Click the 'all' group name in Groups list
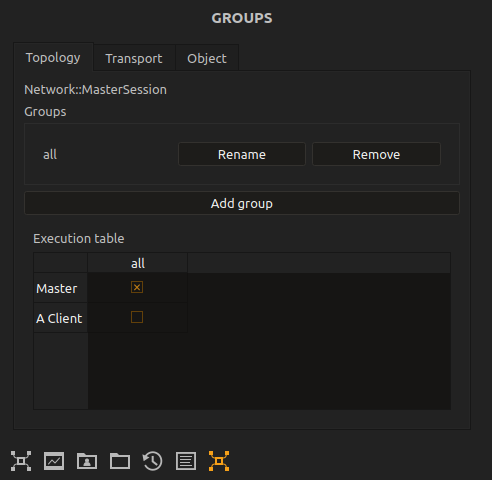 click(50, 154)
